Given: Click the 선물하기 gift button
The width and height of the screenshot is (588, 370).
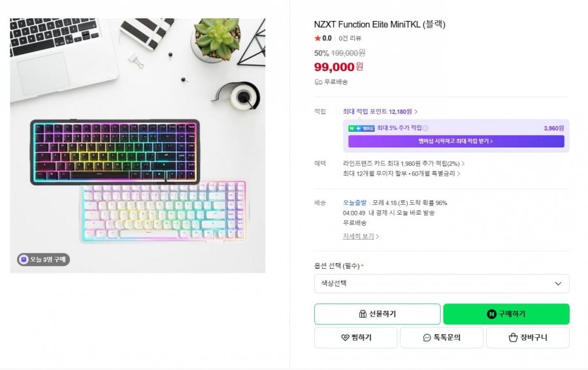Looking at the screenshot, I should coord(377,314).
